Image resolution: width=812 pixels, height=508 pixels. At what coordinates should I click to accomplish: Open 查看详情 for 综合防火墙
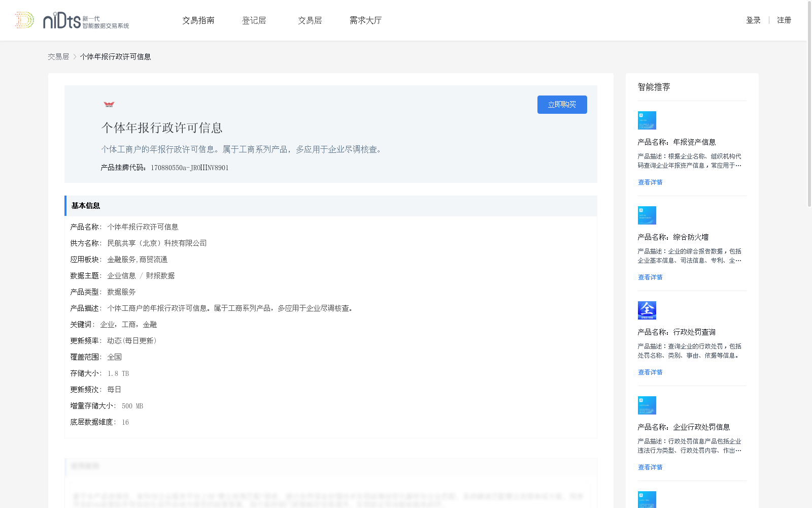coord(650,277)
